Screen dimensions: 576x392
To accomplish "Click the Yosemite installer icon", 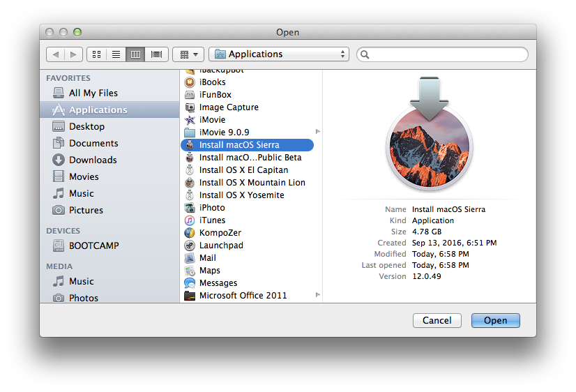I will pyautogui.click(x=190, y=195).
